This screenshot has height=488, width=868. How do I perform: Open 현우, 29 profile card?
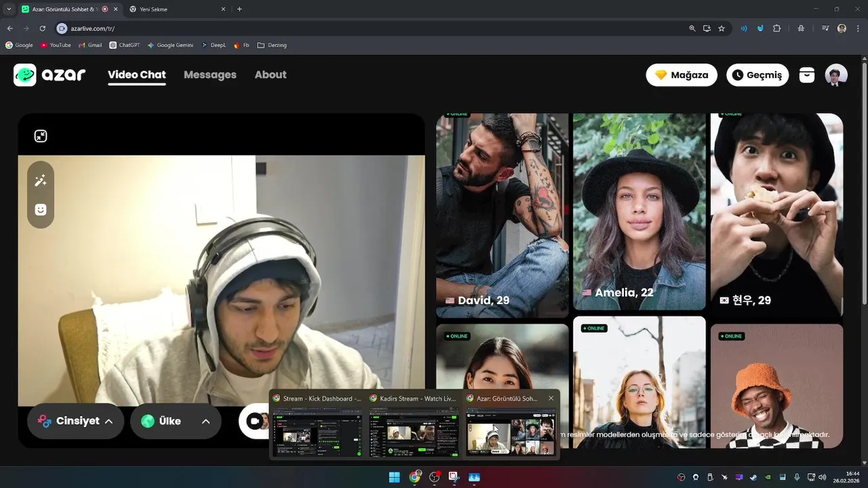pos(776,216)
